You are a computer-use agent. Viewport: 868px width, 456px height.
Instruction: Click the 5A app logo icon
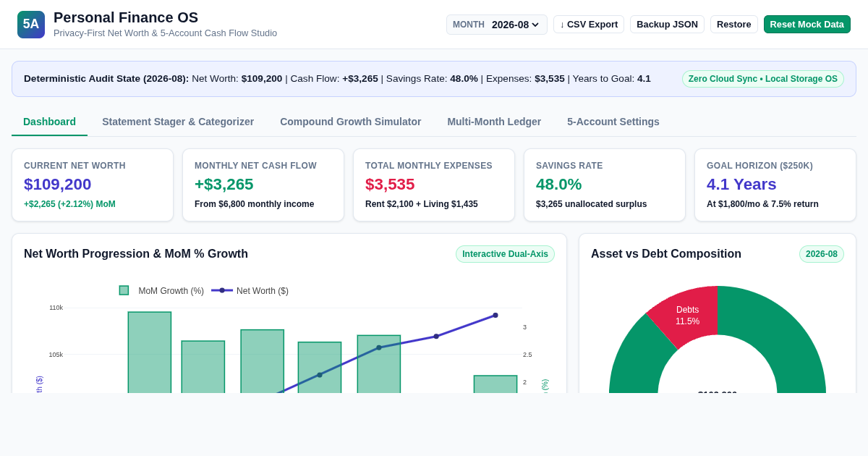(x=31, y=25)
